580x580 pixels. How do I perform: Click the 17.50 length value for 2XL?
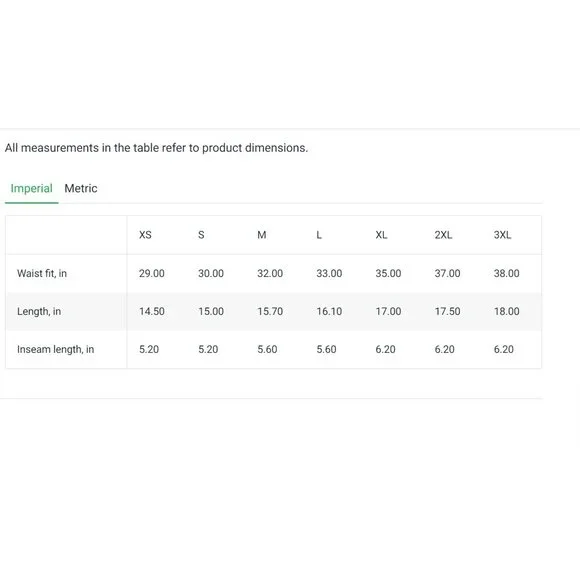(448, 311)
